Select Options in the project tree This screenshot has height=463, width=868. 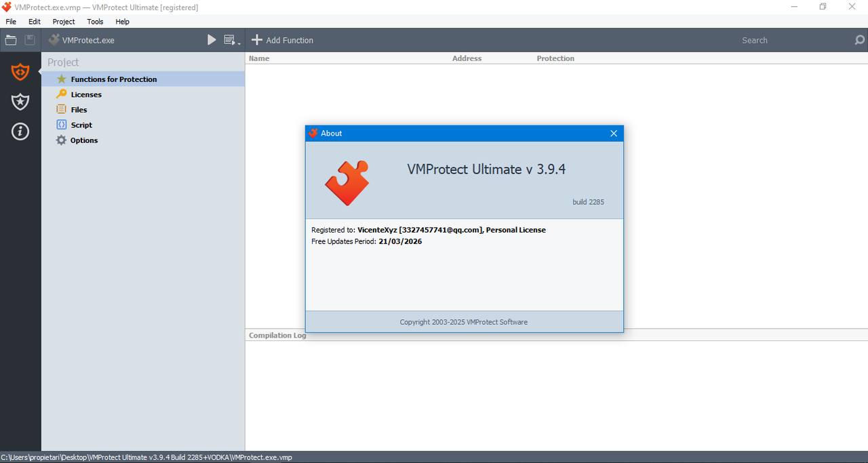[143, 140]
